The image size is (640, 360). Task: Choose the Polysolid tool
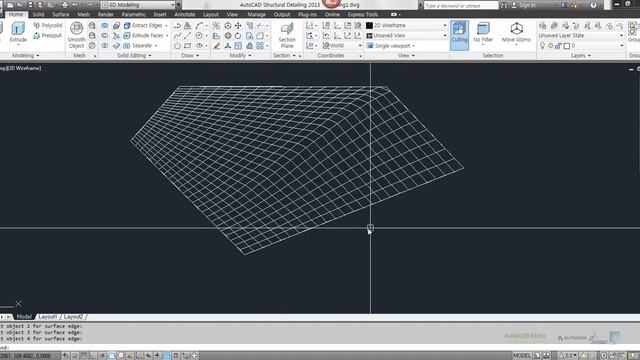click(x=48, y=25)
